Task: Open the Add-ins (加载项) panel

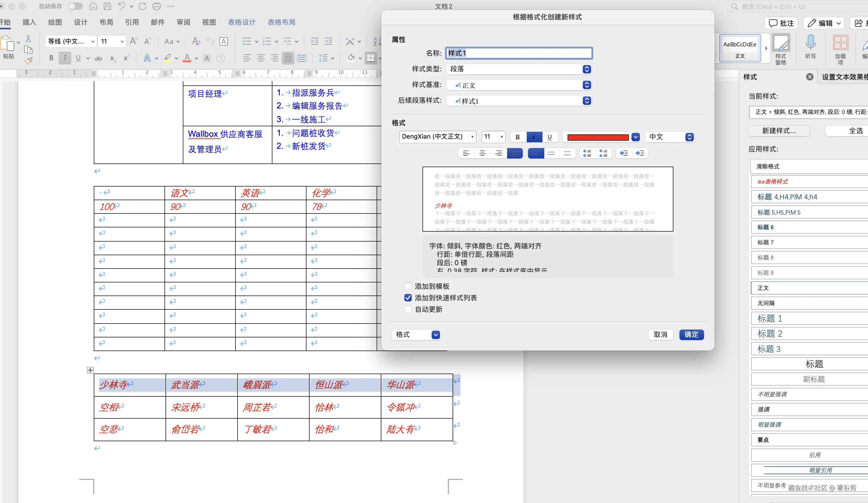Action: click(x=840, y=48)
